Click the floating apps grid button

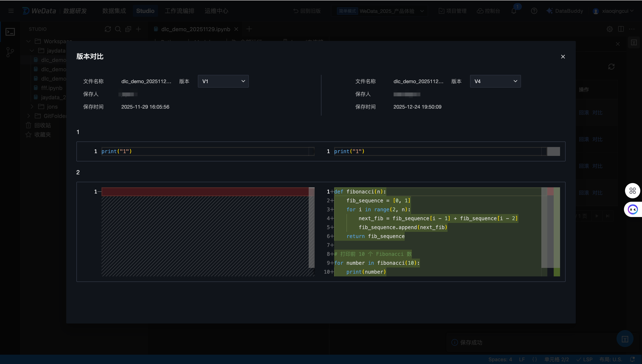(632, 191)
